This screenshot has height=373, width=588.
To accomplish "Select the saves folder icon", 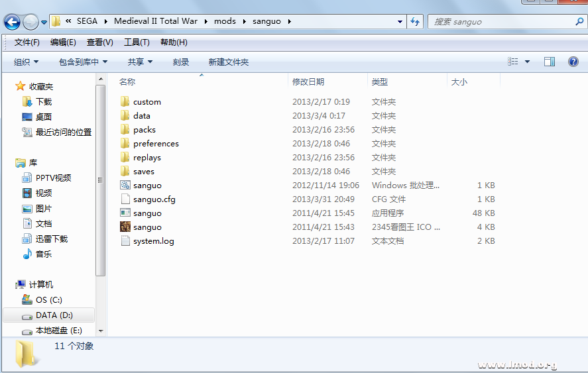I will click(x=125, y=171).
